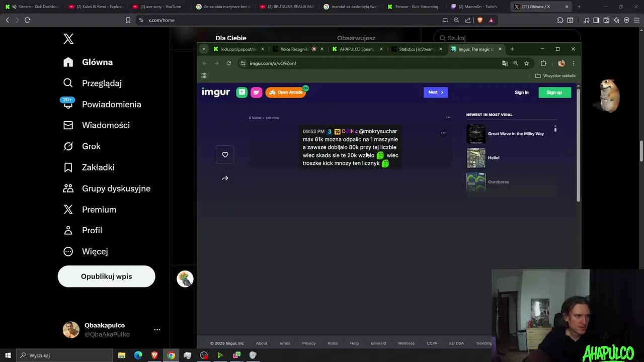The image size is (644, 362).
Task: Click Brave share page icon
Action: point(468,20)
